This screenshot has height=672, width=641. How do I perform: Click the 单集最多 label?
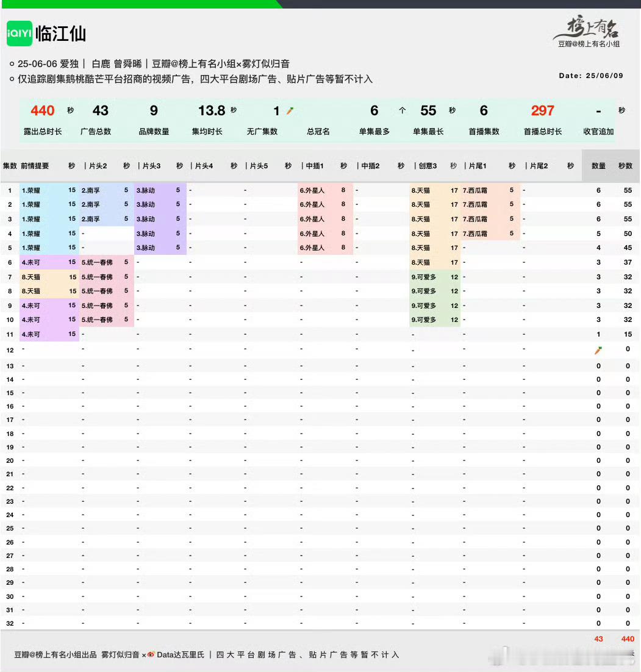[374, 132]
